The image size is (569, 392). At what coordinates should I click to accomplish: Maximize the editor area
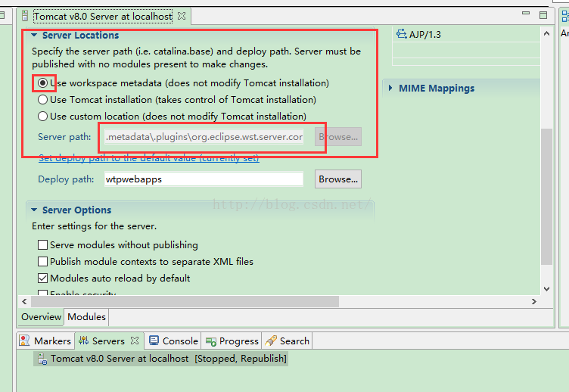(x=543, y=15)
